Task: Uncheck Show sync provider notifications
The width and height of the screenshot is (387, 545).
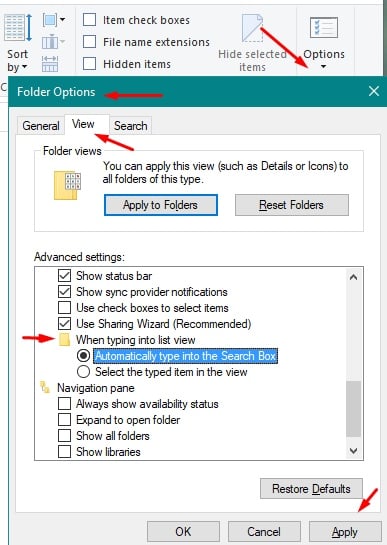Action: [x=64, y=292]
